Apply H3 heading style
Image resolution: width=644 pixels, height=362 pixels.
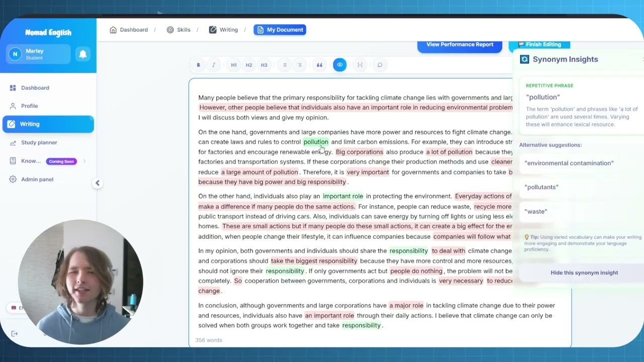pyautogui.click(x=264, y=65)
